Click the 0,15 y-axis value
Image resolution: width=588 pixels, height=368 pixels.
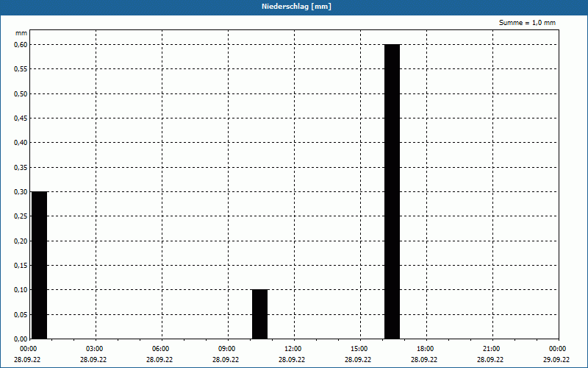(21, 266)
